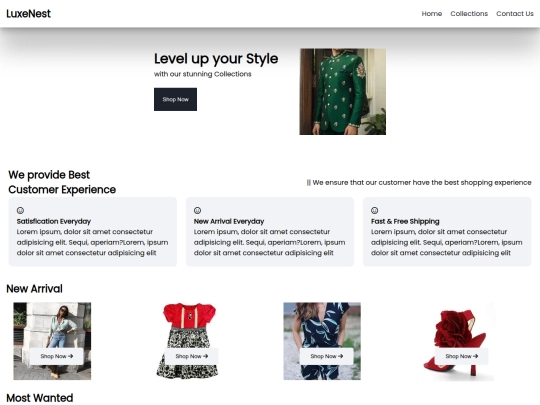Shop Now on the red rose heel
This screenshot has height=405, width=540.
(461, 356)
